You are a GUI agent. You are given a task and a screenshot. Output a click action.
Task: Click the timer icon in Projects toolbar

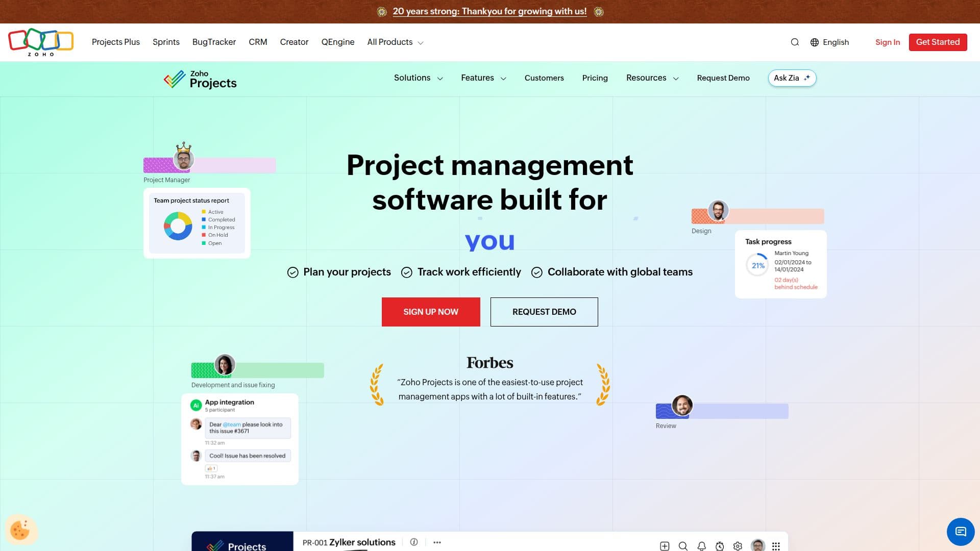tap(720, 546)
